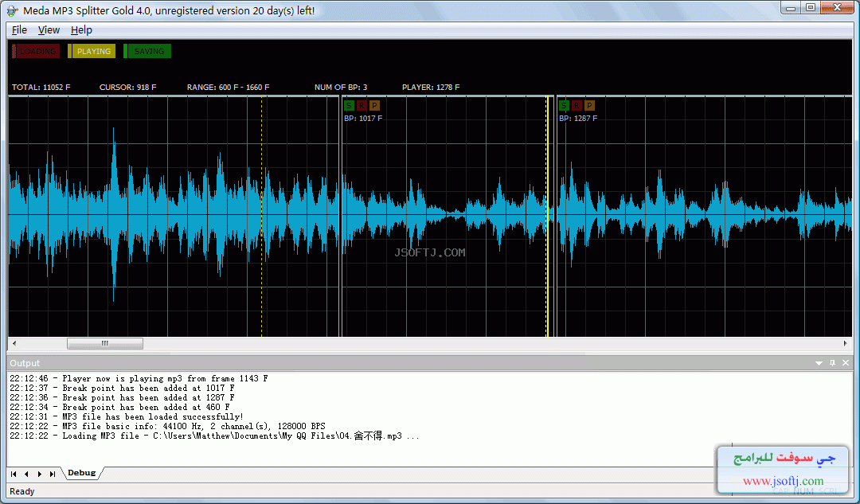Click the 'RANGE: 600 F - 1660 F' readout
This screenshot has height=504, width=860.
[x=229, y=88]
